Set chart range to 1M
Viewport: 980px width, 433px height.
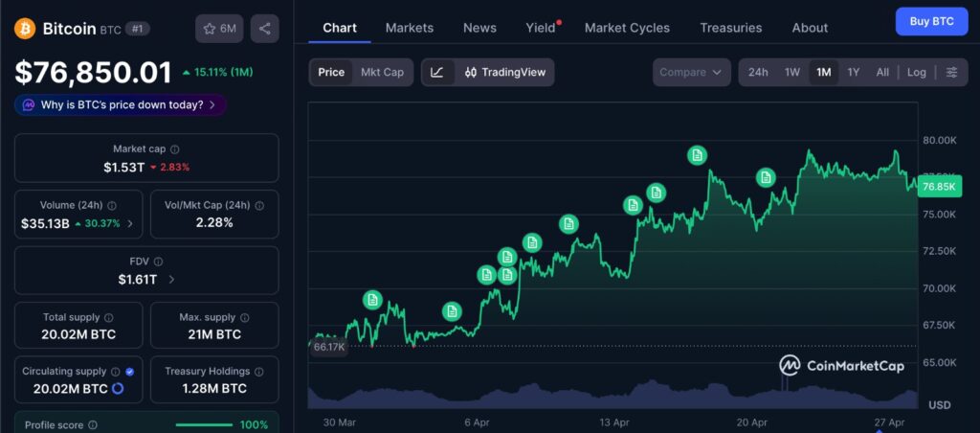pyautogui.click(x=824, y=72)
